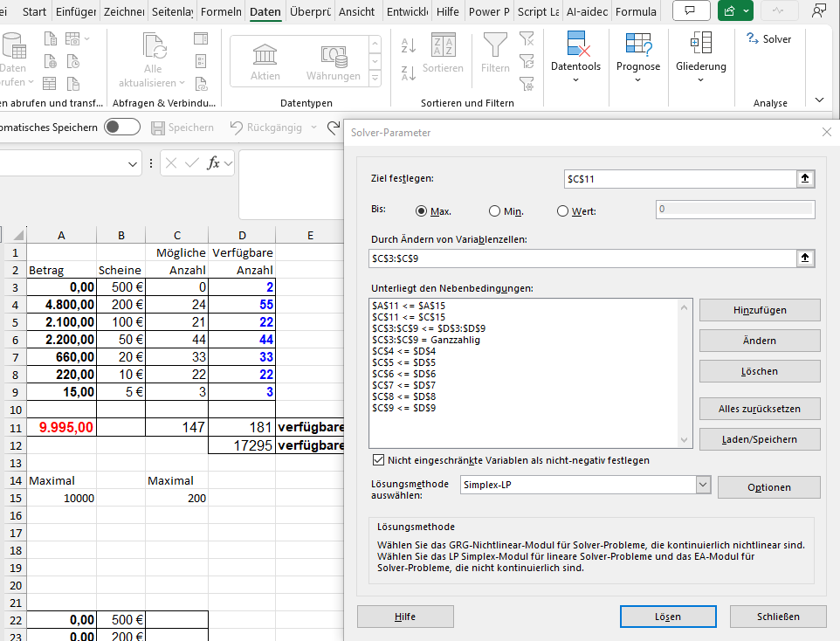Viewport: 840px width, 641px height.
Task: Click the Lösen button
Action: click(x=668, y=617)
